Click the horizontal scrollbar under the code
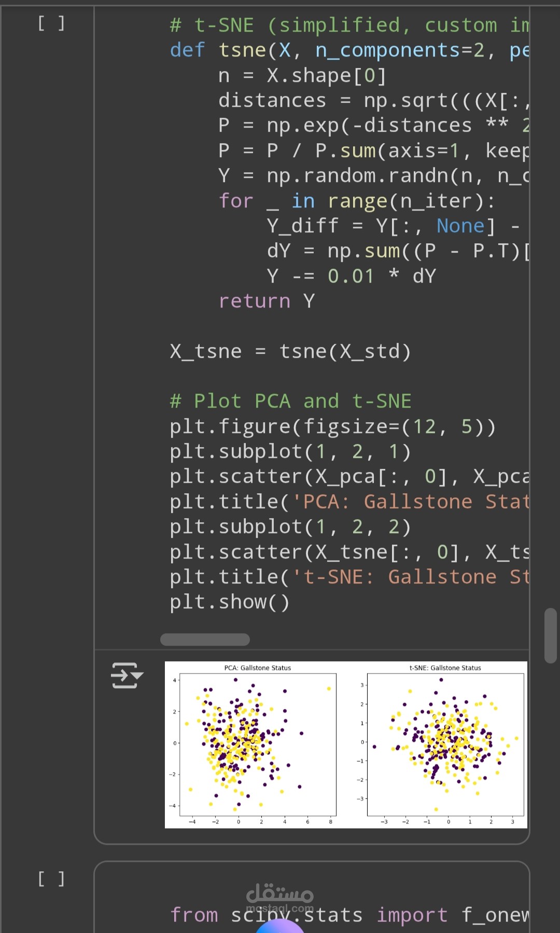 (205, 639)
